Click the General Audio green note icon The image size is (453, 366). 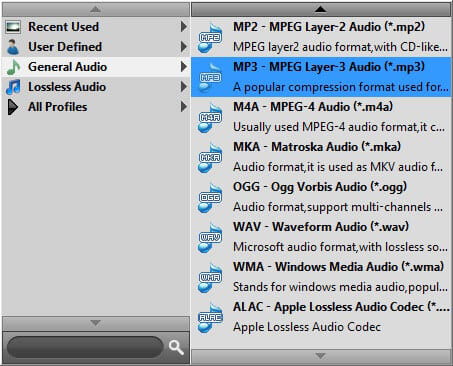[13, 67]
